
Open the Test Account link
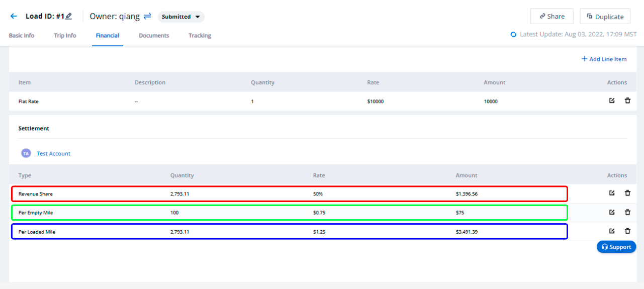tap(54, 153)
